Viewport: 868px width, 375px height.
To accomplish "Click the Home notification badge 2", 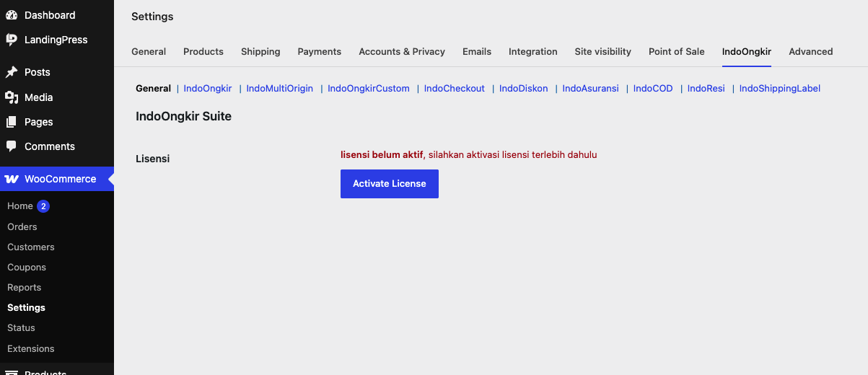I will pyautogui.click(x=43, y=206).
